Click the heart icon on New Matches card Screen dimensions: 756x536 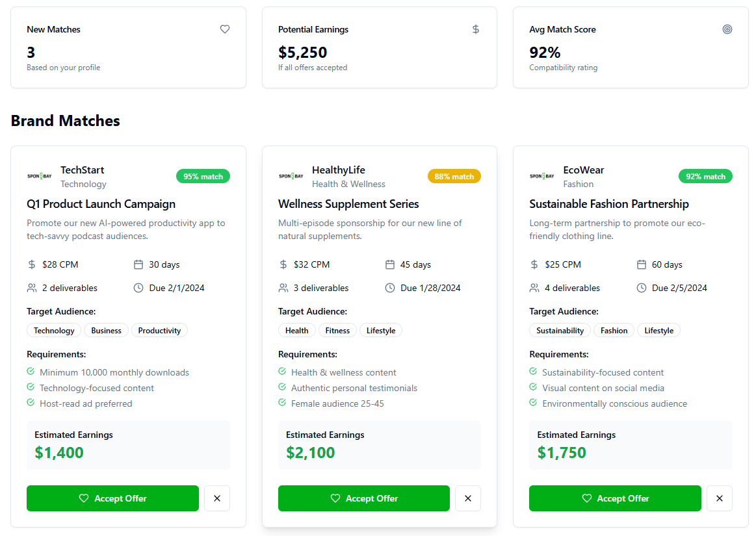pos(225,29)
